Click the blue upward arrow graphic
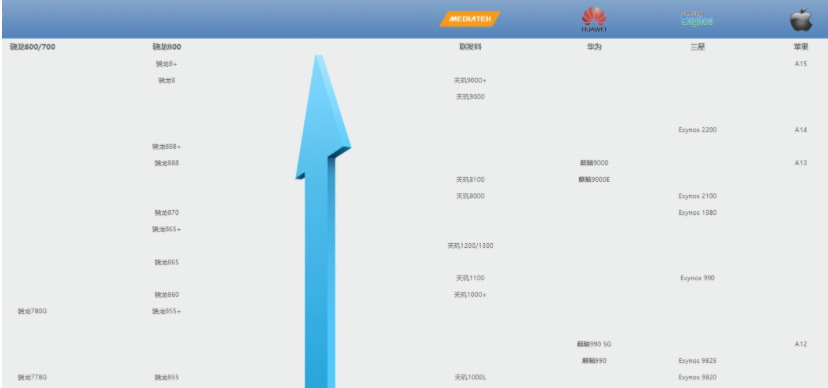This screenshot has width=828, height=388. 322,221
